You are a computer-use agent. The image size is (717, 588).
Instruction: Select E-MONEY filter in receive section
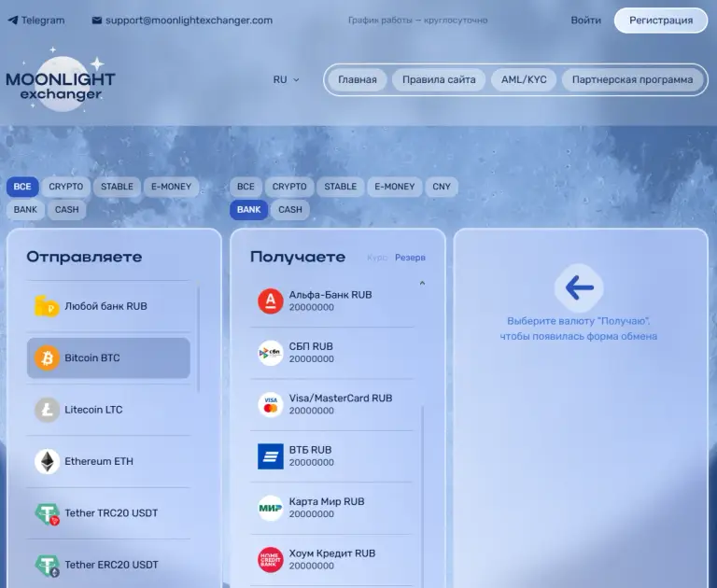(395, 187)
